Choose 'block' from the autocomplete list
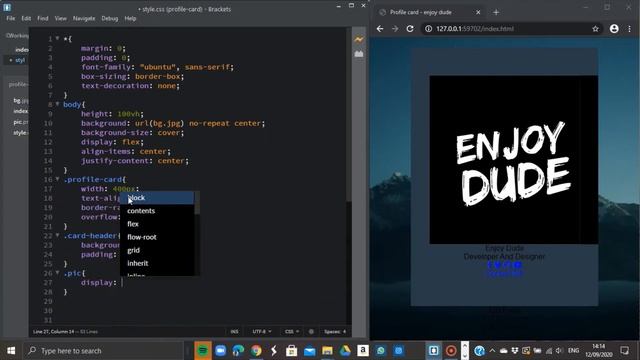Image resolution: width=640 pixels, height=360 pixels. 157,198
